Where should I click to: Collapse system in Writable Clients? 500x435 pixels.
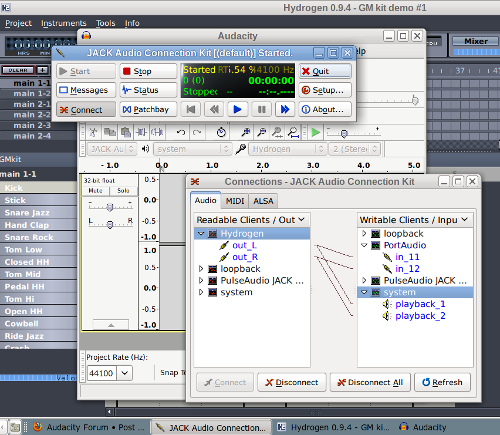[x=364, y=292]
